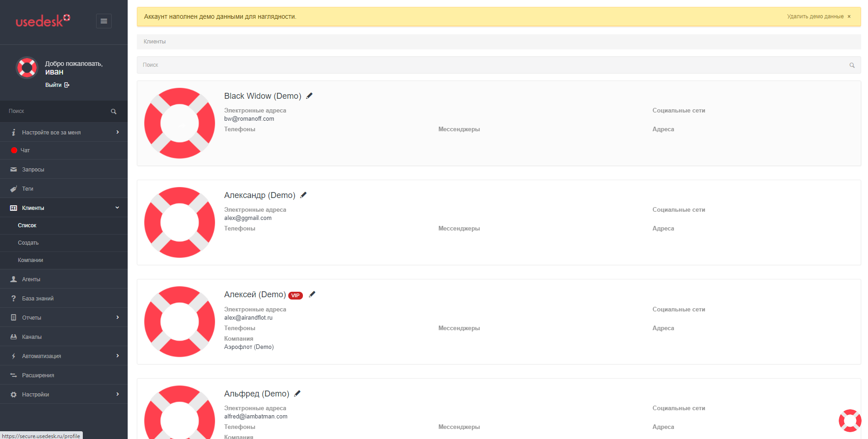Open the floating lifebuoy help widget
868x439 pixels.
tap(850, 421)
